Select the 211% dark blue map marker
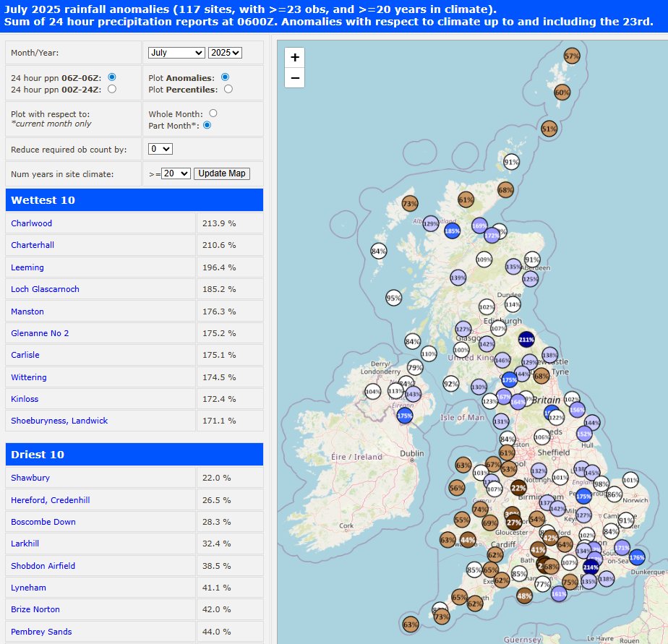Screen dimensions: 668x644 click(526, 340)
